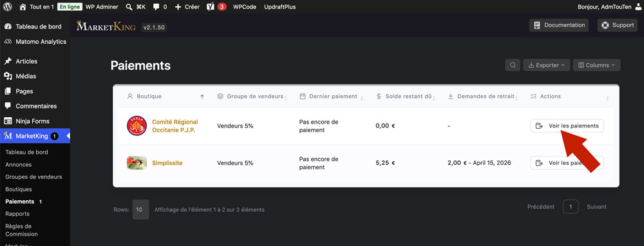Screen dimensions: 644x246
Task: Open WP Adminer in admin bar
Action: pyautogui.click(x=102, y=6)
